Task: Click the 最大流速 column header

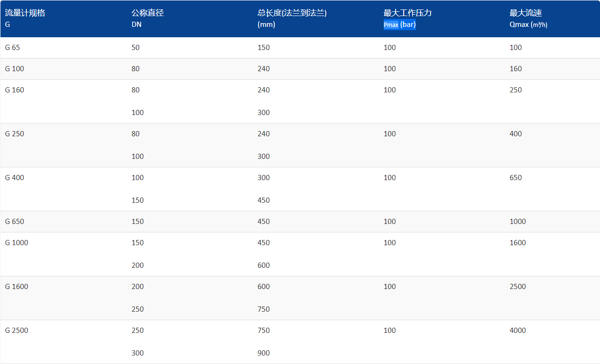Action: pyautogui.click(x=526, y=13)
